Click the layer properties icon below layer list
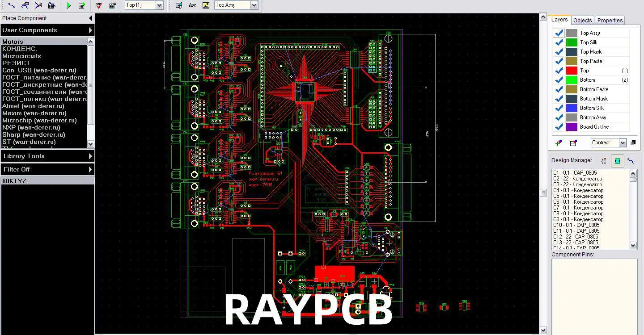 point(573,143)
